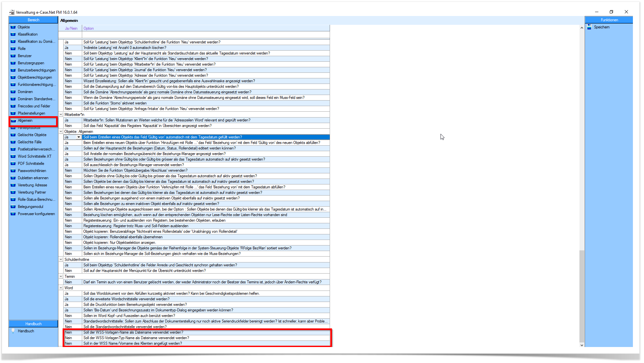Click the Objektberechtigungen sidebar icon
Image resolution: width=644 pixels, height=363 pixels.
coord(13,77)
